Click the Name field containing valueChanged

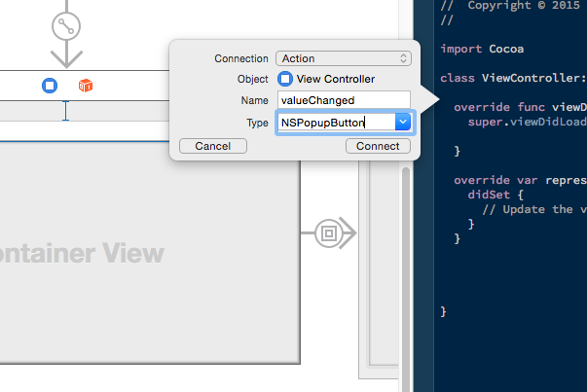[344, 100]
